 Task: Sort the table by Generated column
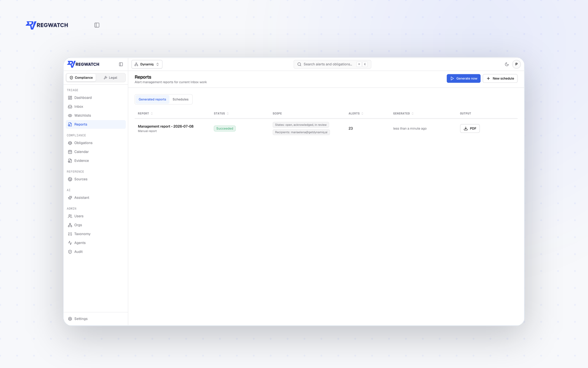pyautogui.click(x=403, y=113)
